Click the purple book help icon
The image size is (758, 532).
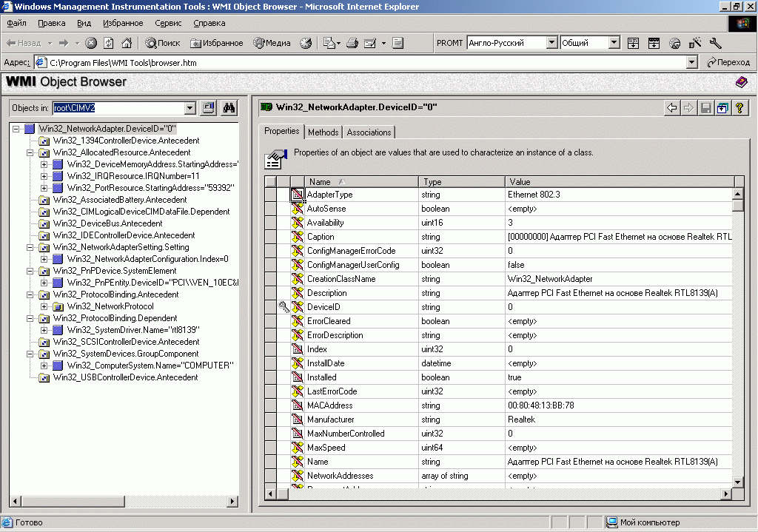(x=741, y=81)
